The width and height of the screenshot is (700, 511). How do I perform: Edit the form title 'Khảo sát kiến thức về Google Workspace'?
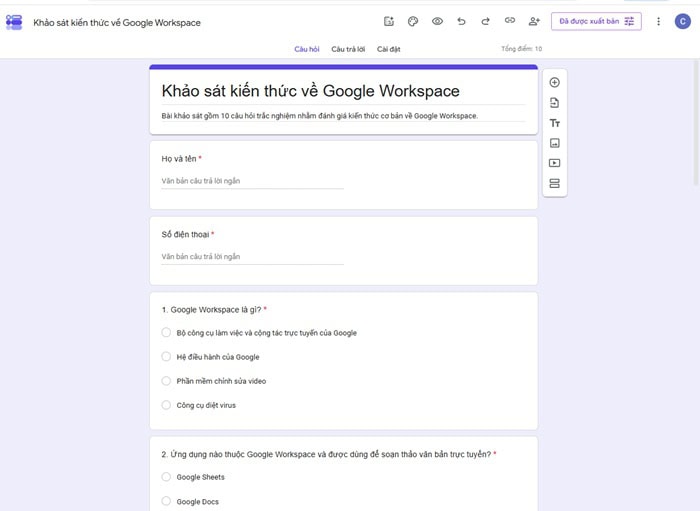(310, 91)
